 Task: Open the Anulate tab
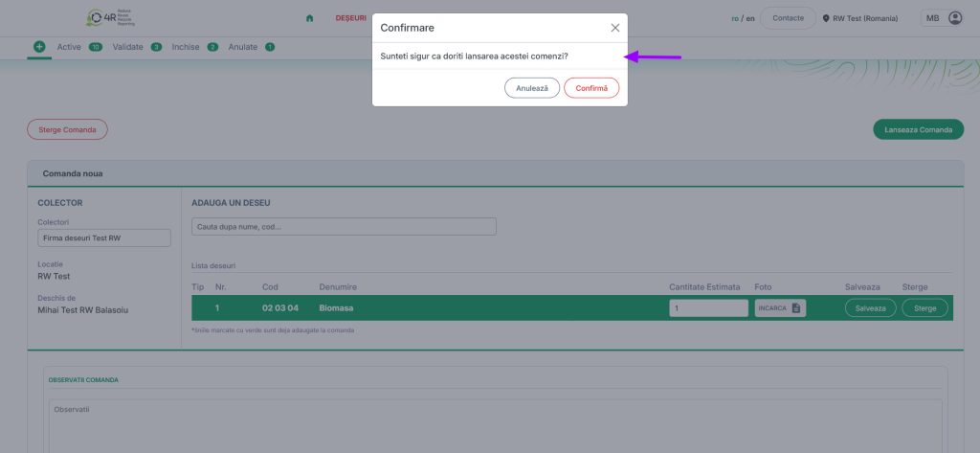(242, 47)
